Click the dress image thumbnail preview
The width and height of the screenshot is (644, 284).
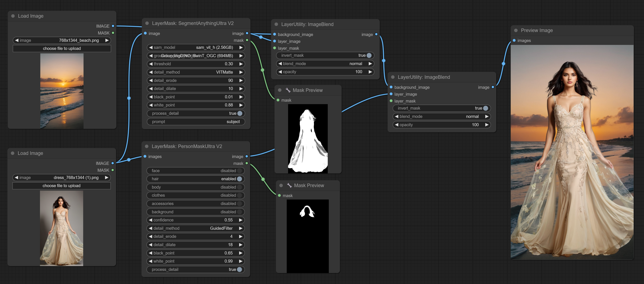tap(61, 228)
